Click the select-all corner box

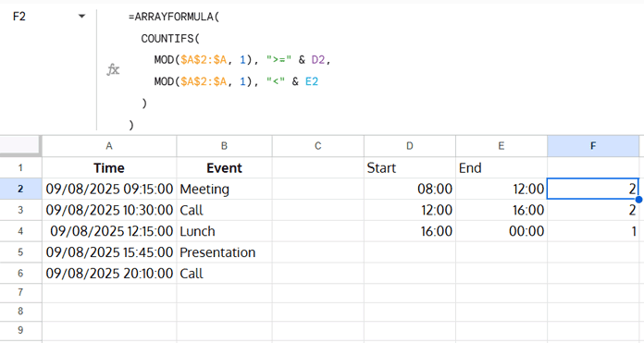(20, 146)
